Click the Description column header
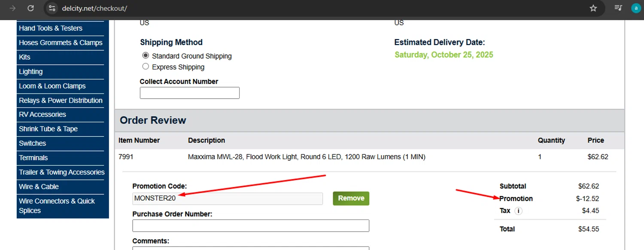This screenshot has height=250, width=644. tap(207, 140)
